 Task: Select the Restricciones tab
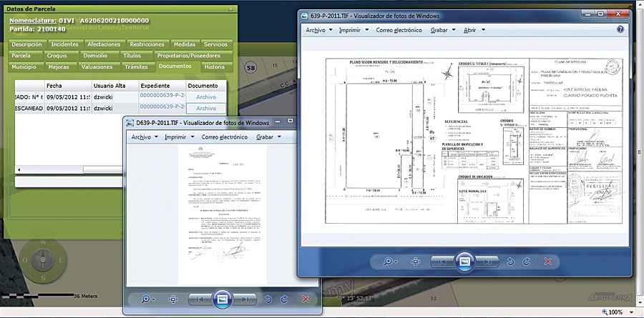[147, 44]
